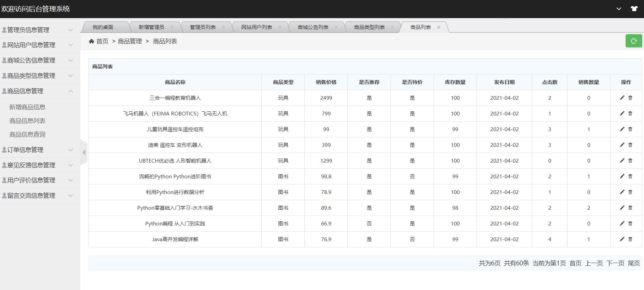Go to 上一页 in pagination

coord(594,263)
